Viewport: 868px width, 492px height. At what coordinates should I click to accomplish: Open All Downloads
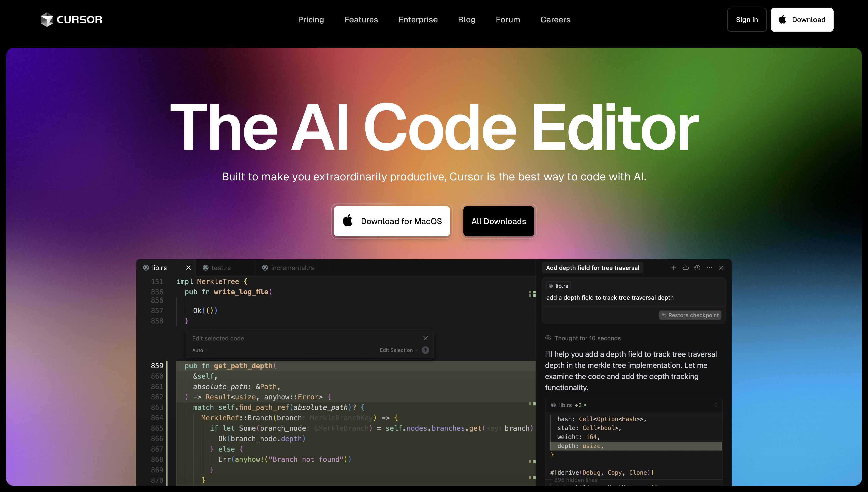(x=498, y=221)
